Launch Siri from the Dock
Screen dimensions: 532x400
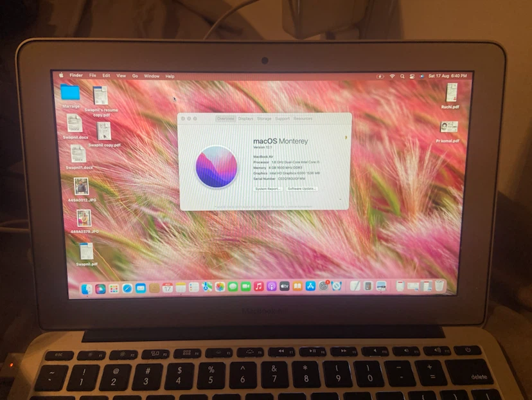point(100,289)
